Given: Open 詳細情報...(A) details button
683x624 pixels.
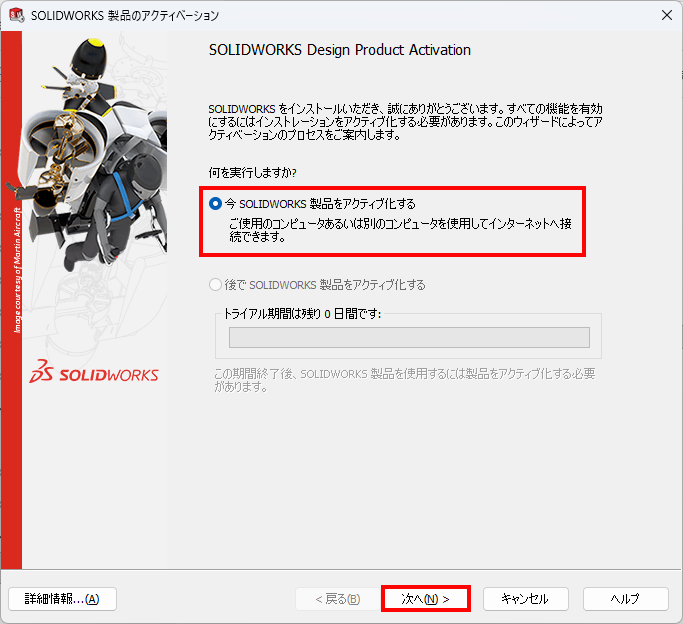Looking at the screenshot, I should (62, 599).
